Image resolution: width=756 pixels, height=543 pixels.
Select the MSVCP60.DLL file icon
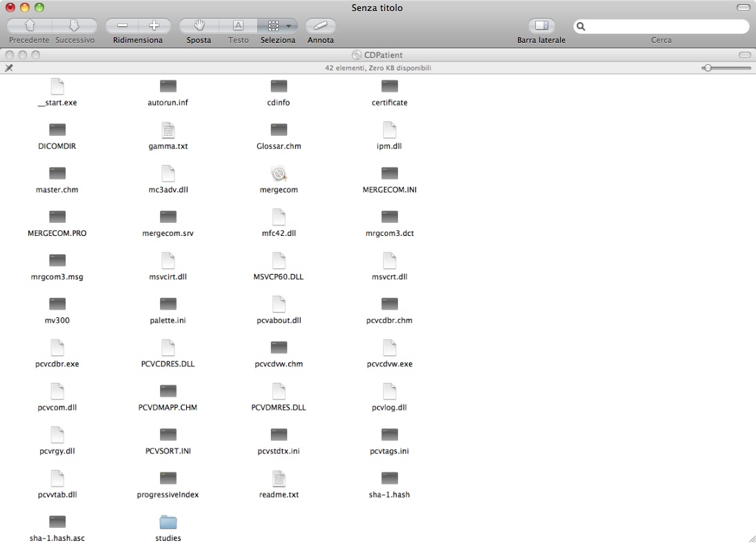click(279, 260)
